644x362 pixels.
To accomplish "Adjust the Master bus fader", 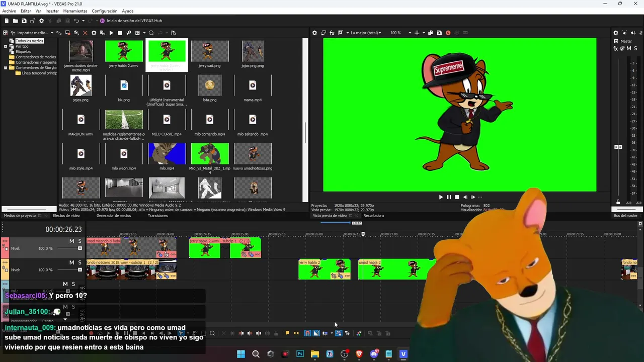I will 618,147.
